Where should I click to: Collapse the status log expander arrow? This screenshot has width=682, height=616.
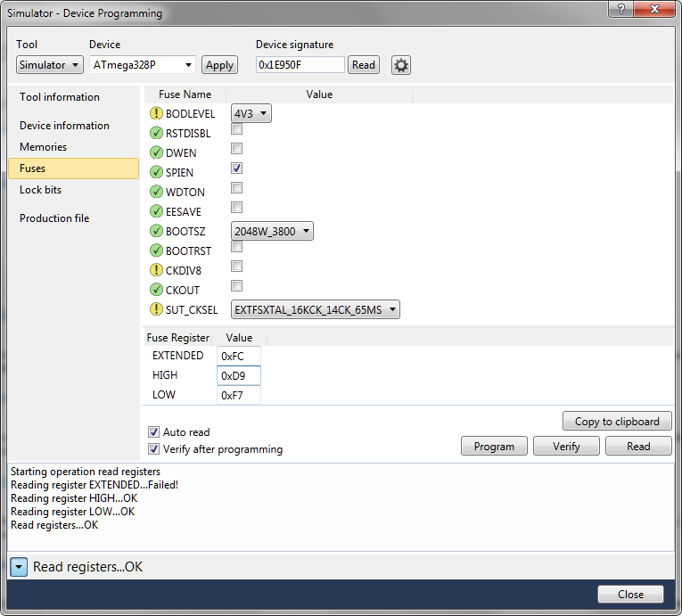(x=19, y=567)
